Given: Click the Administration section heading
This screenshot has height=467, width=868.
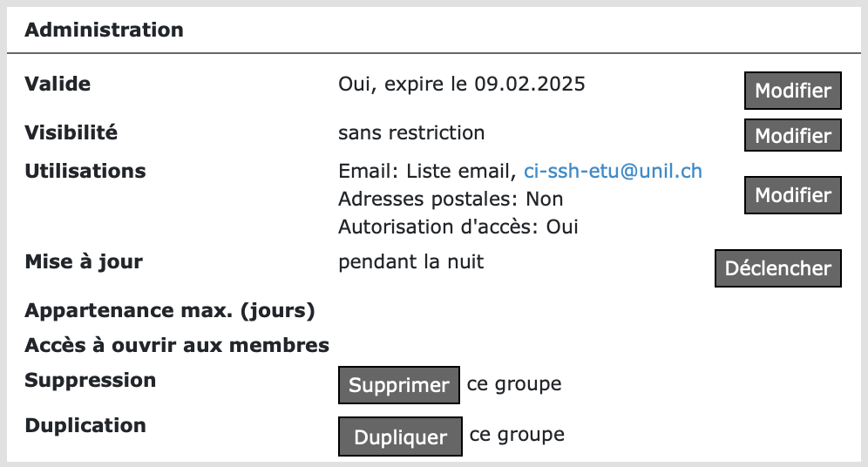Looking at the screenshot, I should click(104, 30).
